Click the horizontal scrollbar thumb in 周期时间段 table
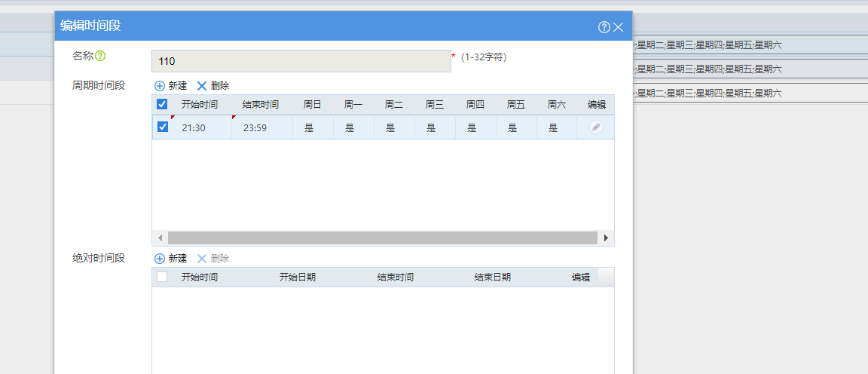Screen dimensions: 868x374 click(383, 238)
